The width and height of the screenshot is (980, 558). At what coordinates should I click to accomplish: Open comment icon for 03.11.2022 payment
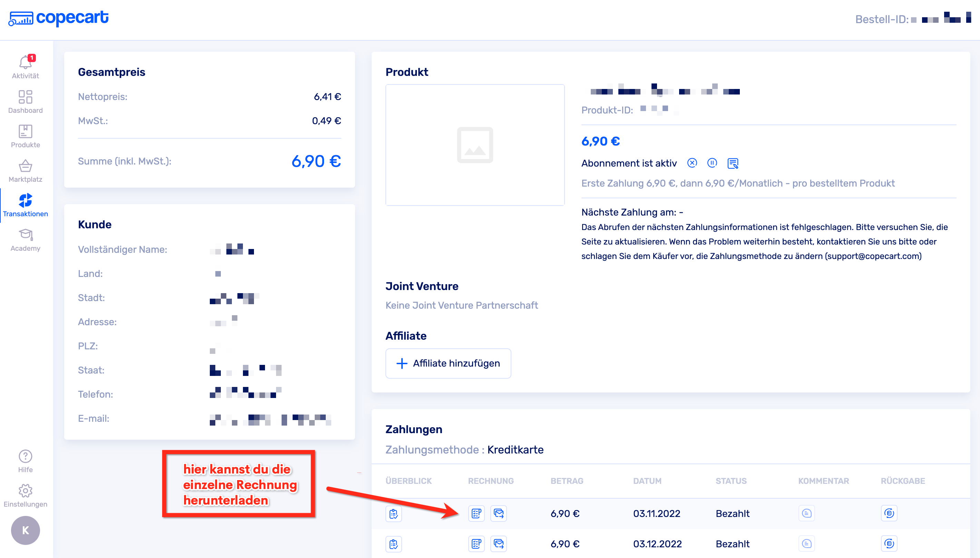806,514
